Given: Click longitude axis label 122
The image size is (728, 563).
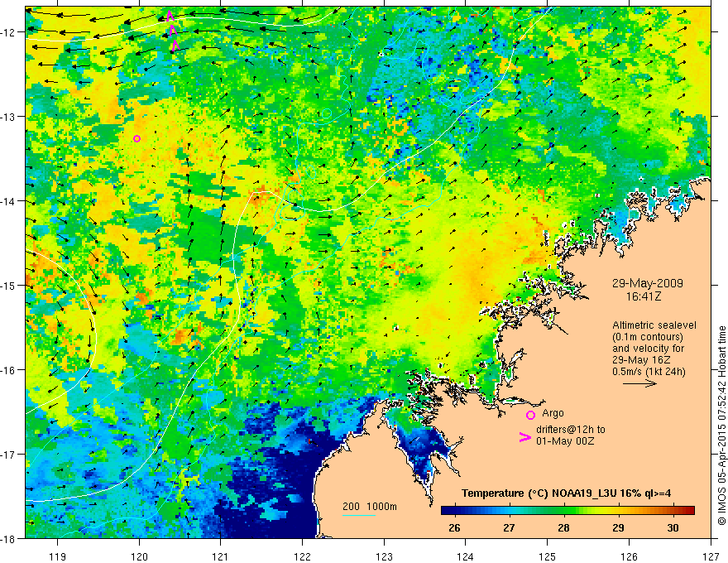Looking at the screenshot, I should pyautogui.click(x=302, y=556).
